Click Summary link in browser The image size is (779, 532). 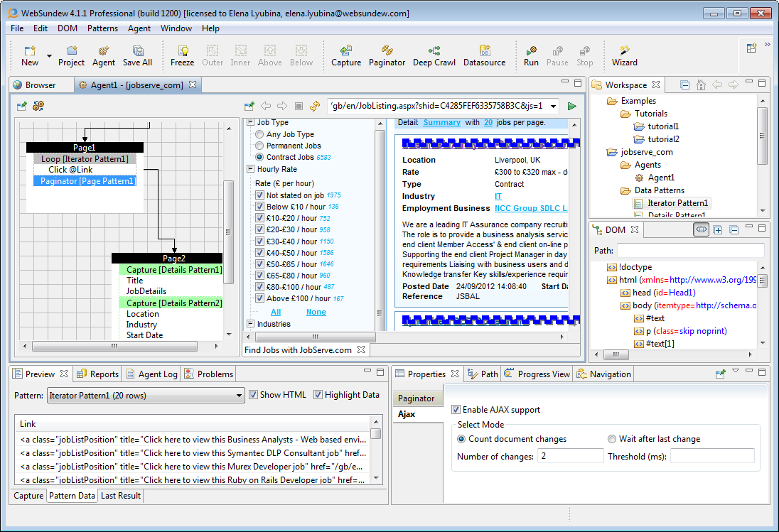441,123
